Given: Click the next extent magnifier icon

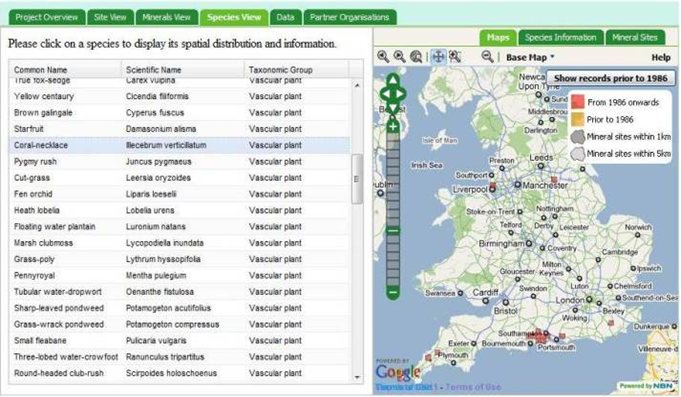Looking at the screenshot, I should (399, 56).
